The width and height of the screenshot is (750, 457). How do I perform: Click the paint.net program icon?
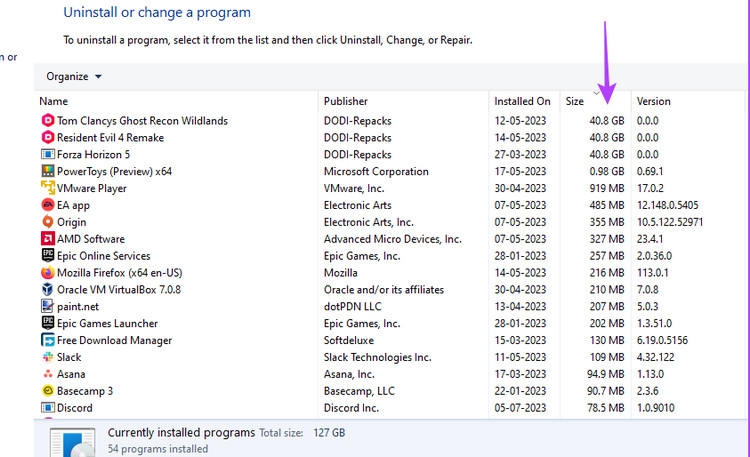pos(47,306)
